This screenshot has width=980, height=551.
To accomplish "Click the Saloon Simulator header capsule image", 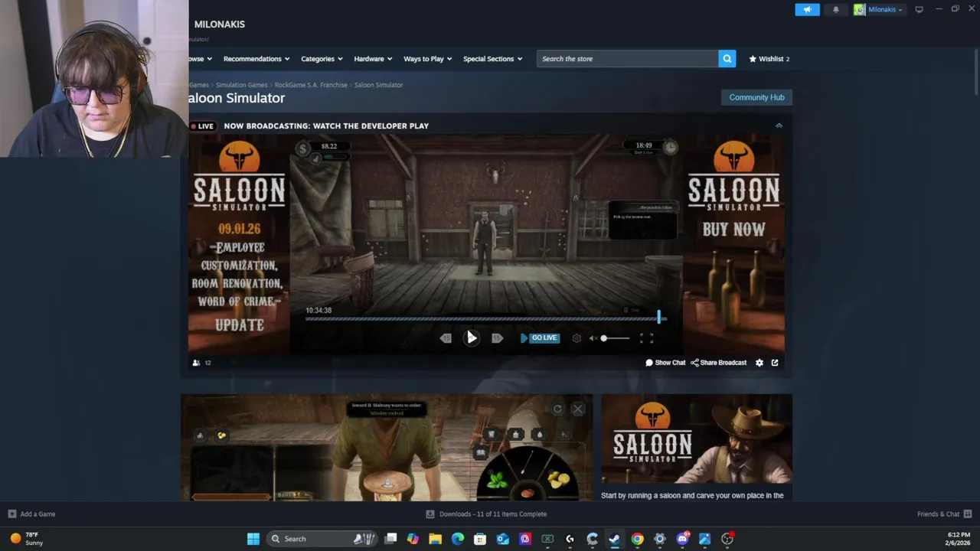I will click(x=697, y=440).
